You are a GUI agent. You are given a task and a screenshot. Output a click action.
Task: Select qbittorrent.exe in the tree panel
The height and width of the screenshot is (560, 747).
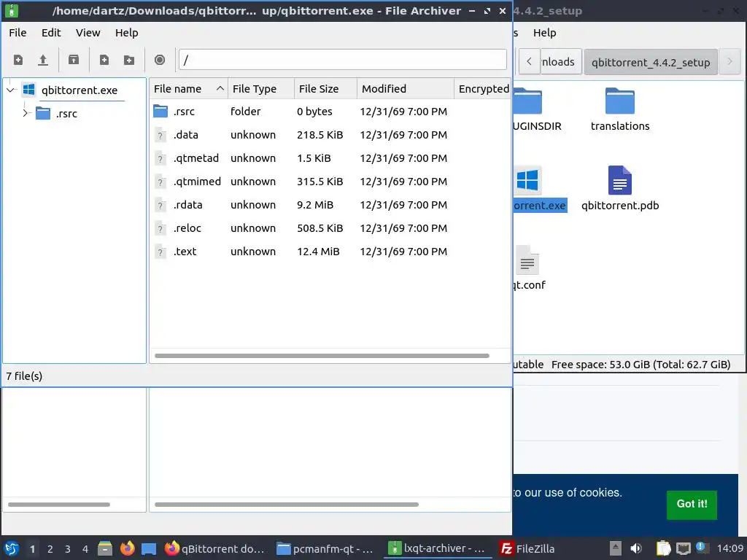click(79, 90)
